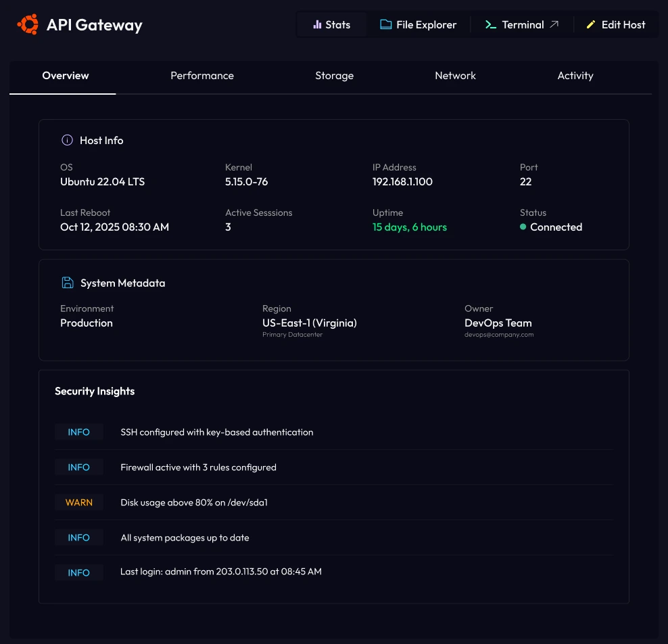Open File Explorer
The height and width of the screenshot is (644, 668).
tap(418, 25)
